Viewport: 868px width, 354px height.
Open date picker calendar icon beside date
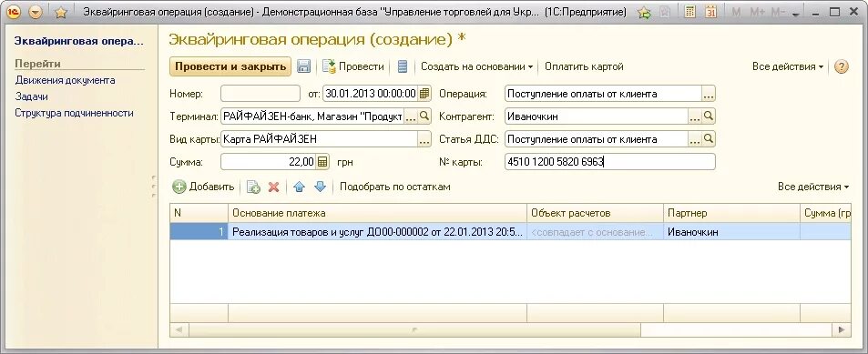tap(424, 94)
